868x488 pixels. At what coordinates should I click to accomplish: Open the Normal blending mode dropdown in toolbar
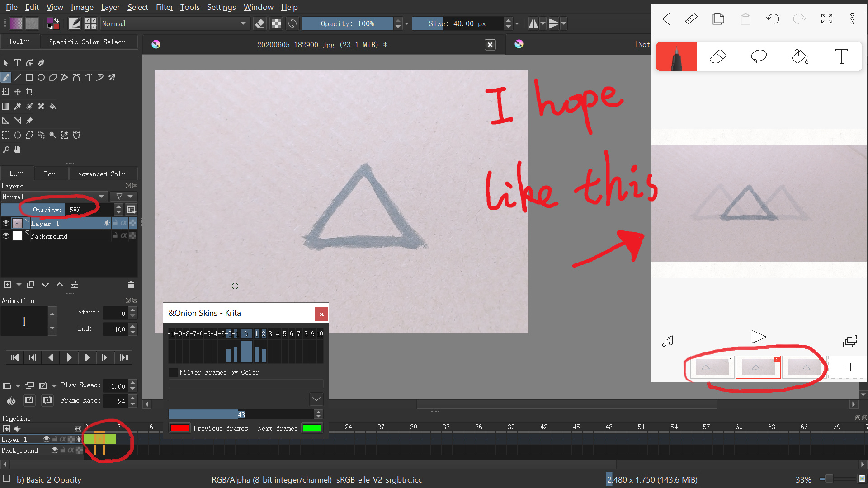click(x=174, y=23)
